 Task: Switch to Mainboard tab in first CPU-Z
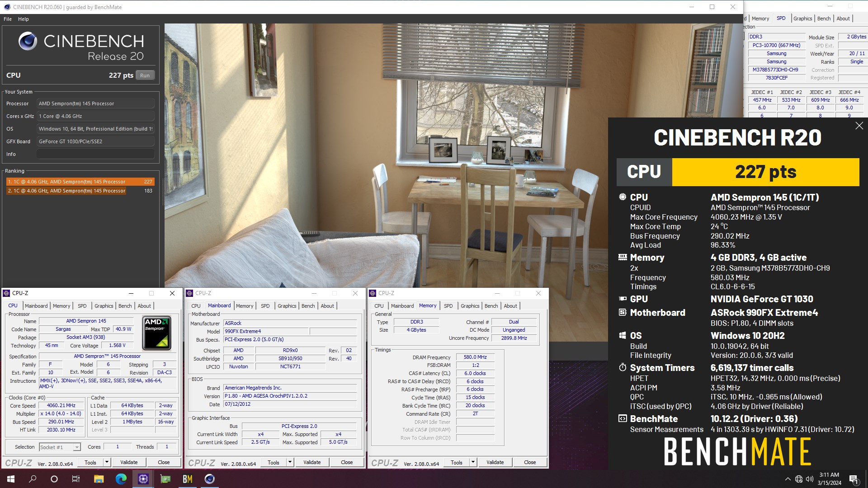pos(36,306)
